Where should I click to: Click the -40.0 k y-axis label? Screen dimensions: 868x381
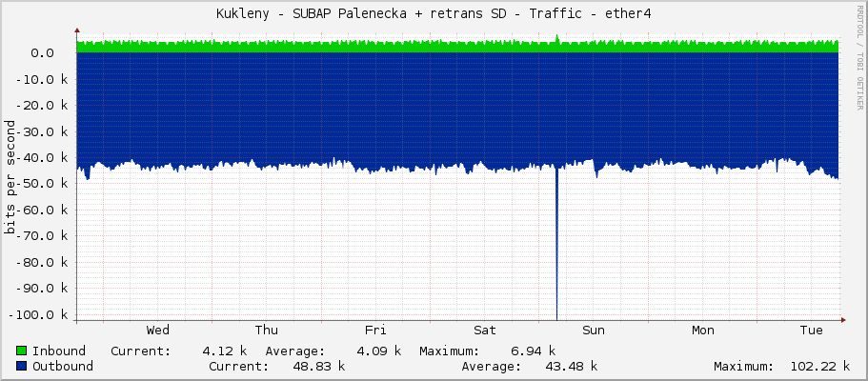pos(42,158)
